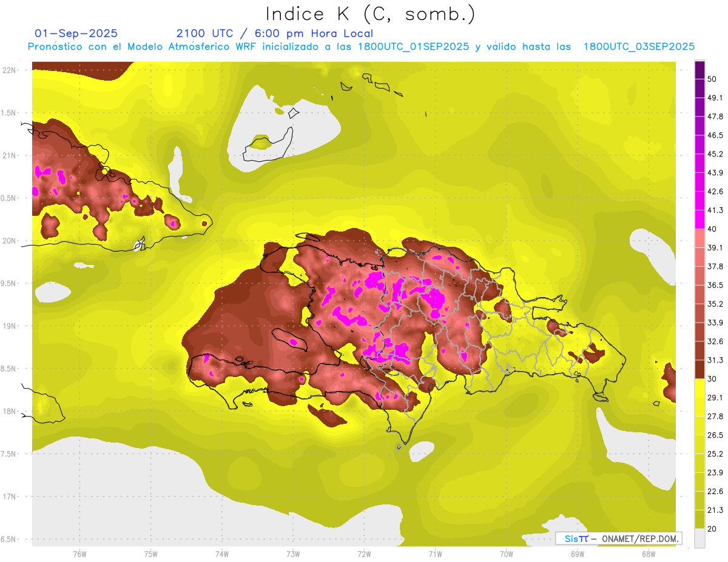Click the '76W' longitude label

[79, 554]
